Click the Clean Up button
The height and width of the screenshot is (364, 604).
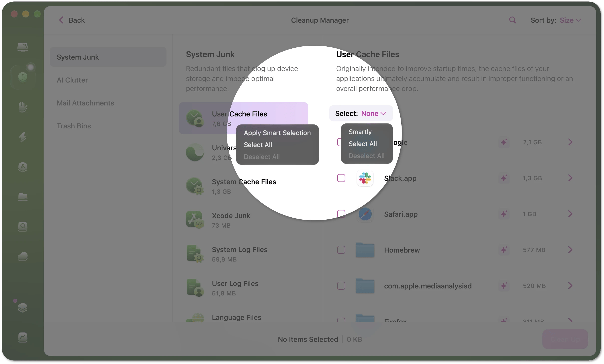click(565, 339)
